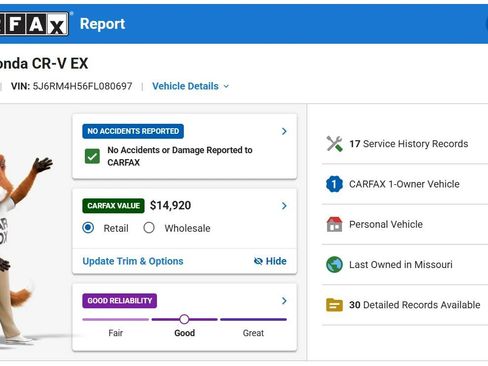This screenshot has width=488, height=366.
Task: Click the CARFAX logo in header
Action: click(34, 24)
